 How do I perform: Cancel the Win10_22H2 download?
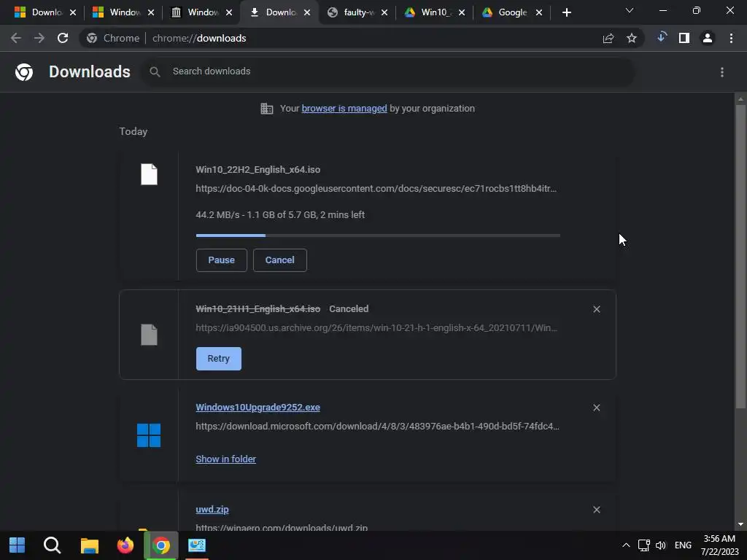coord(279,260)
